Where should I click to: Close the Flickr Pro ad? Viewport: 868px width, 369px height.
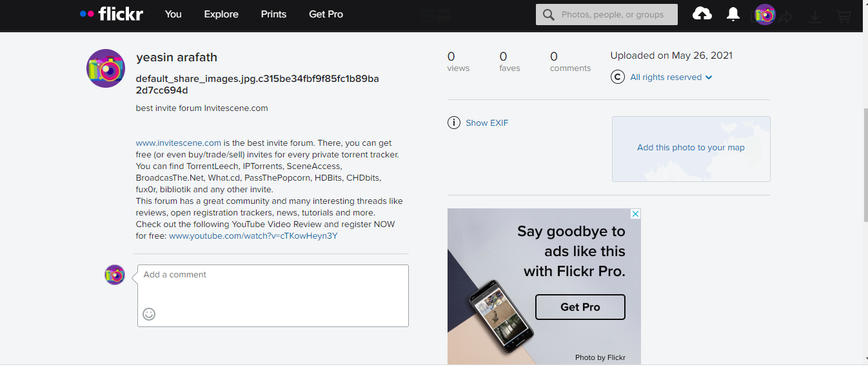click(x=635, y=214)
